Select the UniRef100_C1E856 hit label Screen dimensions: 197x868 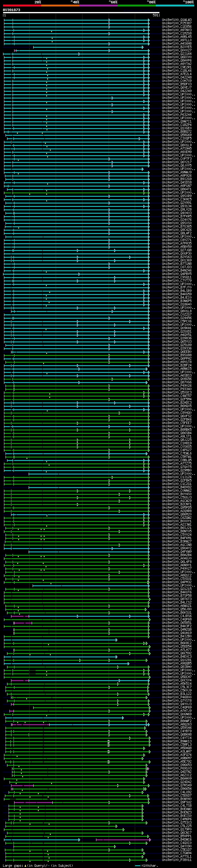(x=176, y=26)
